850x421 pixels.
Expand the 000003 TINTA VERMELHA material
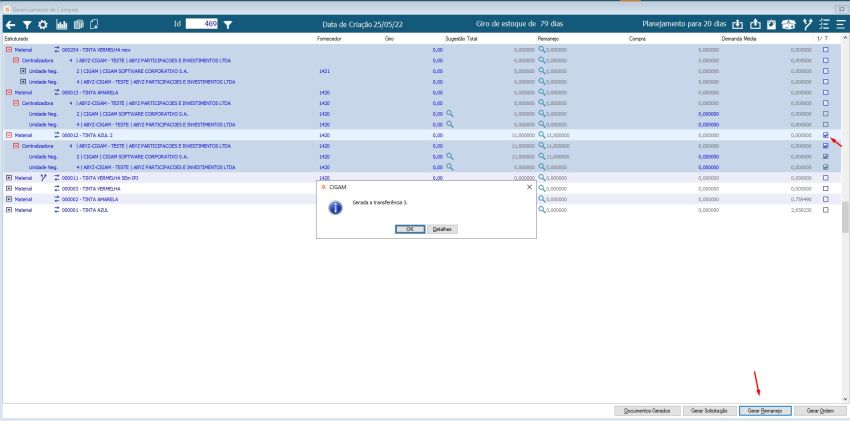click(9, 189)
